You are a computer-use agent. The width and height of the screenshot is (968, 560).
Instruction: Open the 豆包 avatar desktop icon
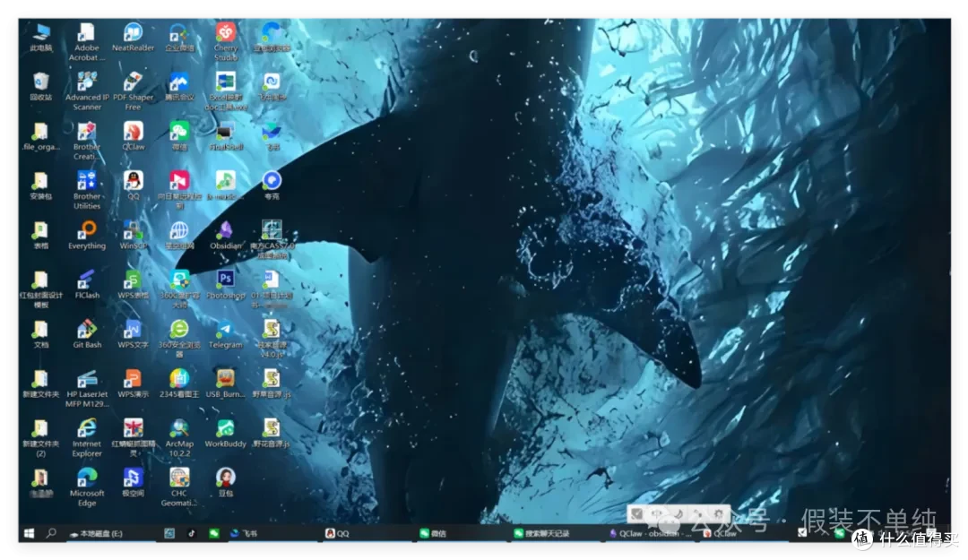(225, 482)
